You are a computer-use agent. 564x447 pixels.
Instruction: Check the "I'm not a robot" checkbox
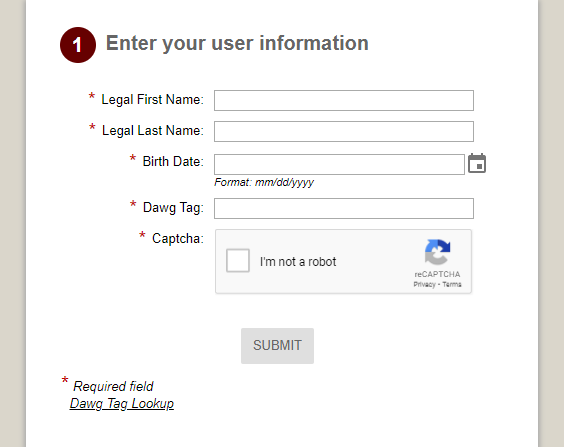[238, 260]
